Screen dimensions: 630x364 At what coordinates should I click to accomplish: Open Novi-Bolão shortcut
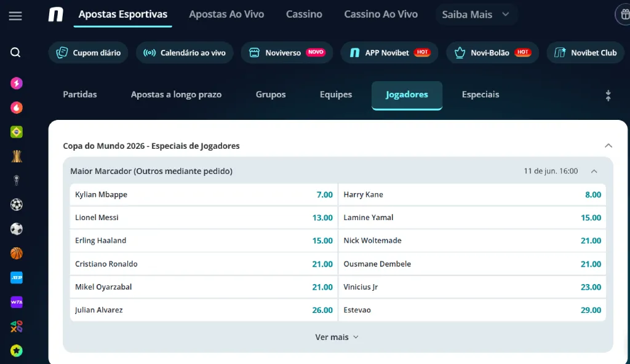point(493,53)
